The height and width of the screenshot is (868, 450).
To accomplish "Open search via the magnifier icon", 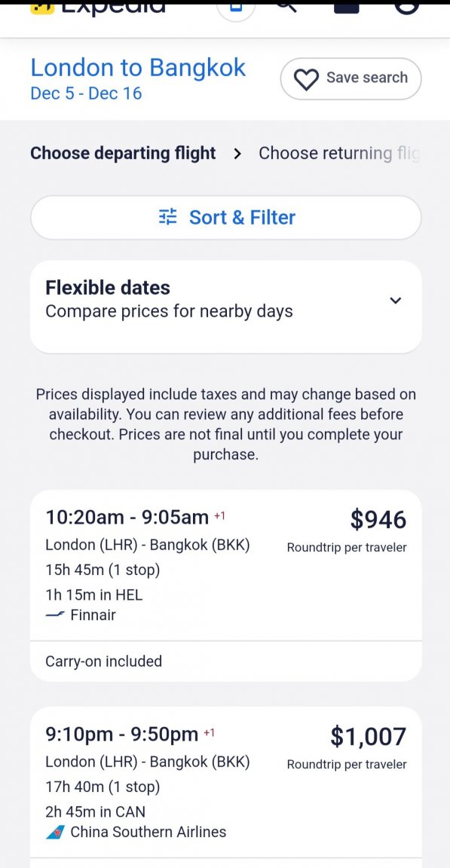I will (x=286, y=8).
